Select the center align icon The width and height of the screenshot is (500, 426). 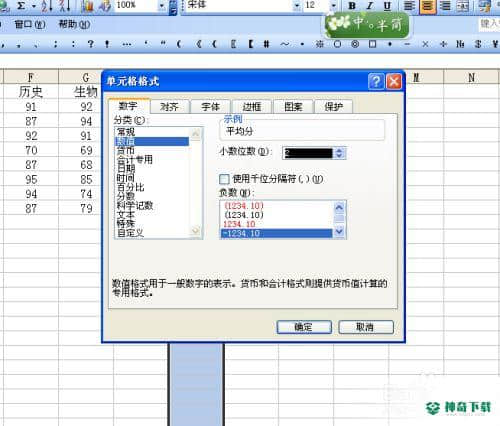pyautogui.click(x=428, y=6)
